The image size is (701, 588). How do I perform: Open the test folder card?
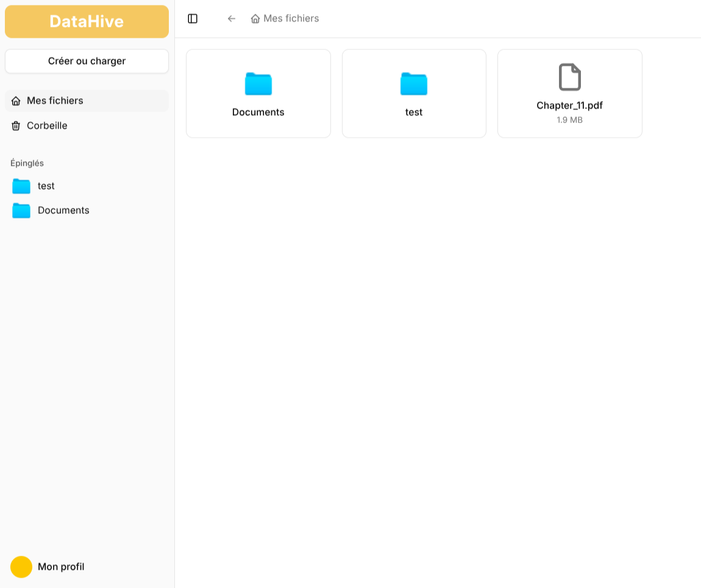(414, 93)
